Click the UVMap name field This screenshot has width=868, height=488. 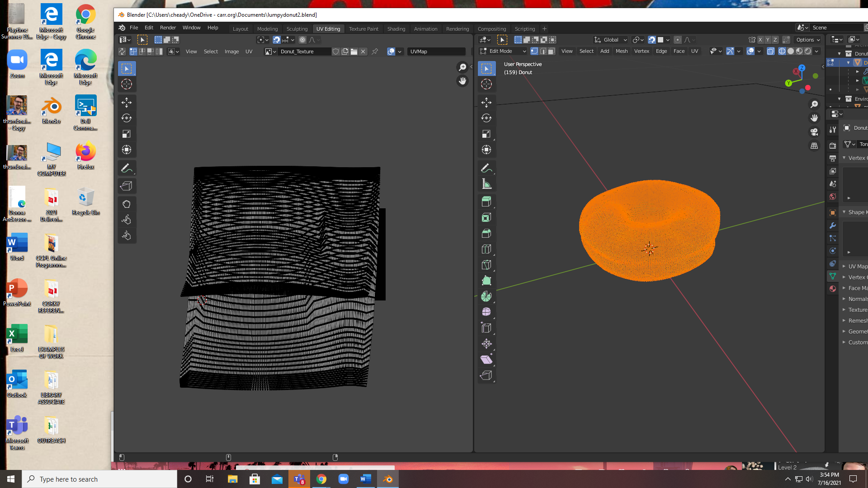(x=436, y=52)
